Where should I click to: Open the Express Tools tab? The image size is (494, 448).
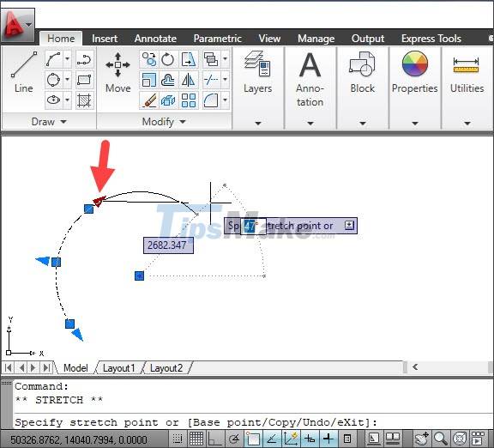(x=431, y=39)
